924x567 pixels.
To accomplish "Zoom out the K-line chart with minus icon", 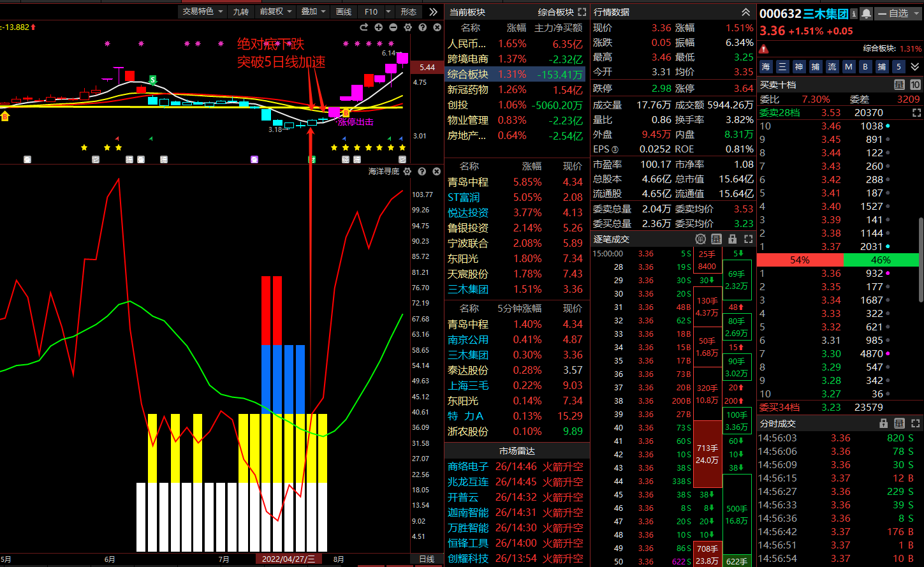I will tap(393, 27).
